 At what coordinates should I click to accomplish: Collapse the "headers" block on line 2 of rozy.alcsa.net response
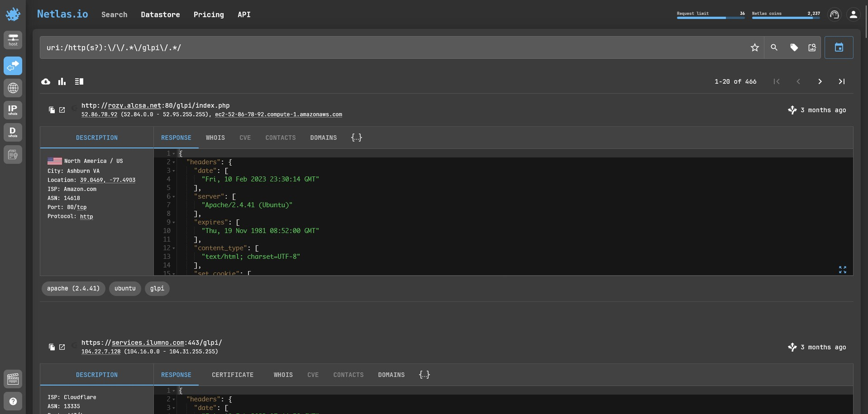point(174,162)
